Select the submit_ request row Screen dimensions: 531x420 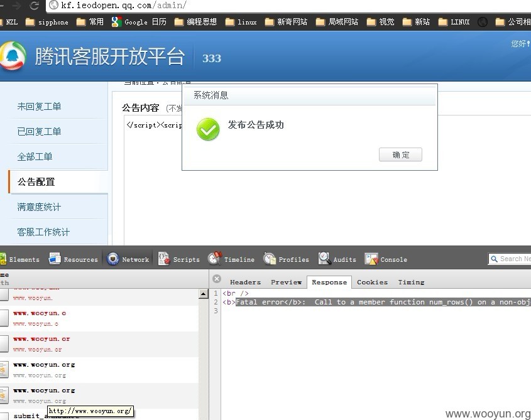[x=99, y=414]
